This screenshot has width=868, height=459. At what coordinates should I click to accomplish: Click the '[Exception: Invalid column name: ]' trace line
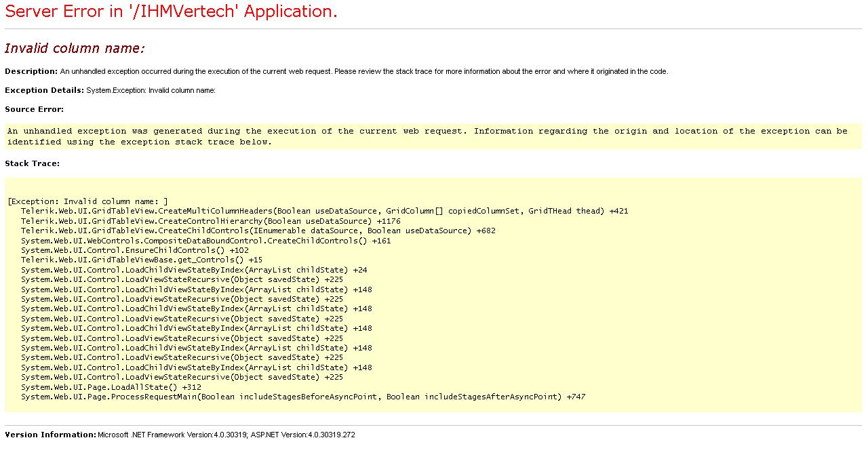87,201
